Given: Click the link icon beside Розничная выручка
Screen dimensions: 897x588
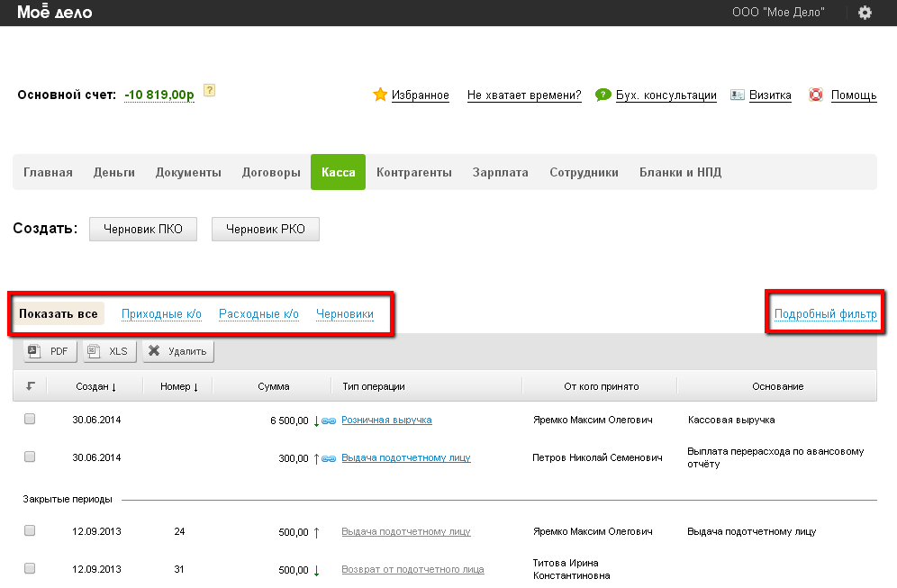Looking at the screenshot, I should click(x=329, y=421).
